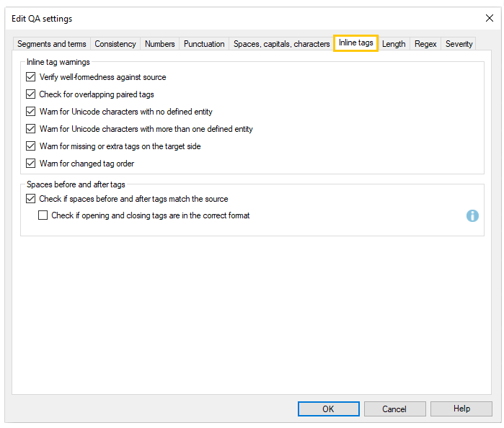Show the Severity tab
504x428 pixels.
[459, 44]
